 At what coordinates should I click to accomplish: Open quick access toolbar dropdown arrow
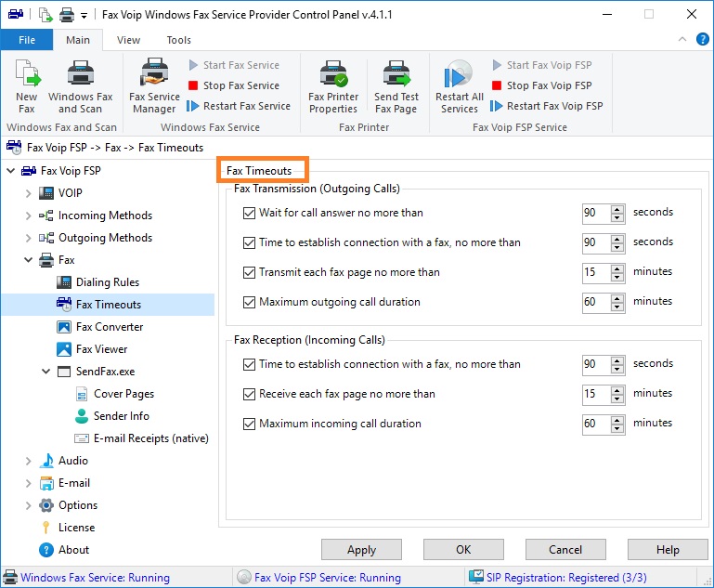click(84, 16)
